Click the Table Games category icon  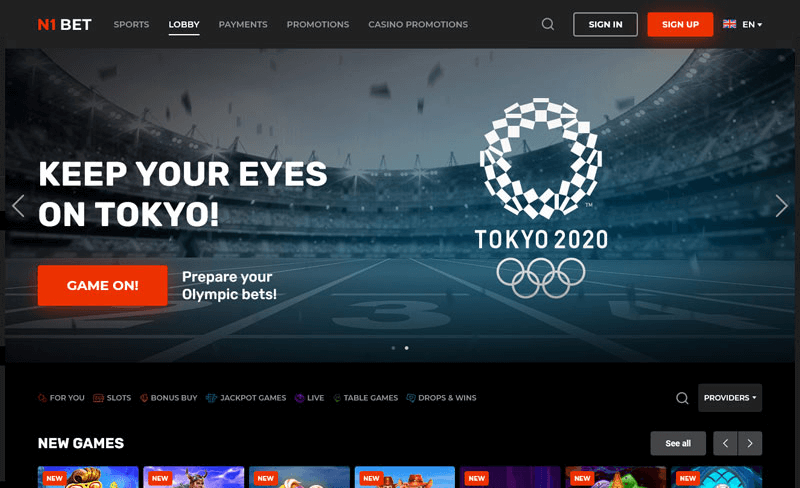click(x=337, y=398)
